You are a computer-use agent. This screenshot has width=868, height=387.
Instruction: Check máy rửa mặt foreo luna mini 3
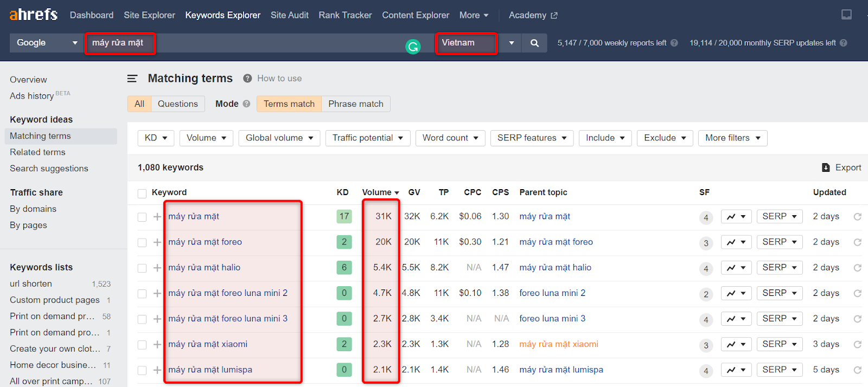pos(142,319)
